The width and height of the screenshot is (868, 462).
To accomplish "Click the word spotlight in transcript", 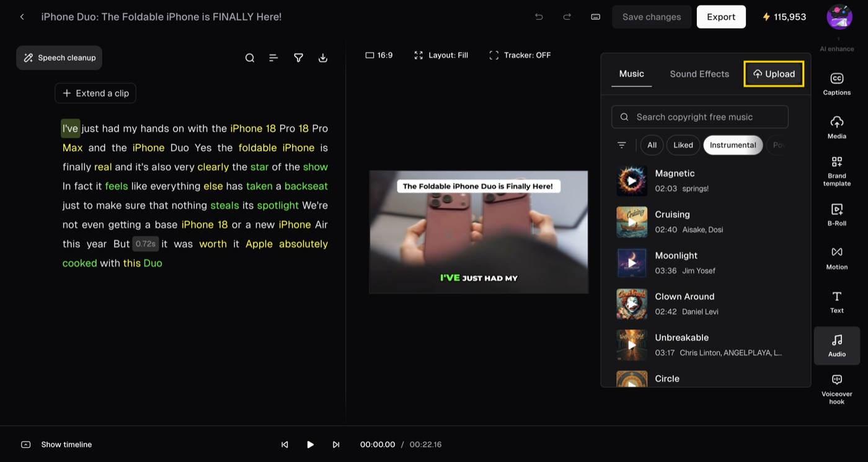I will click(x=278, y=205).
